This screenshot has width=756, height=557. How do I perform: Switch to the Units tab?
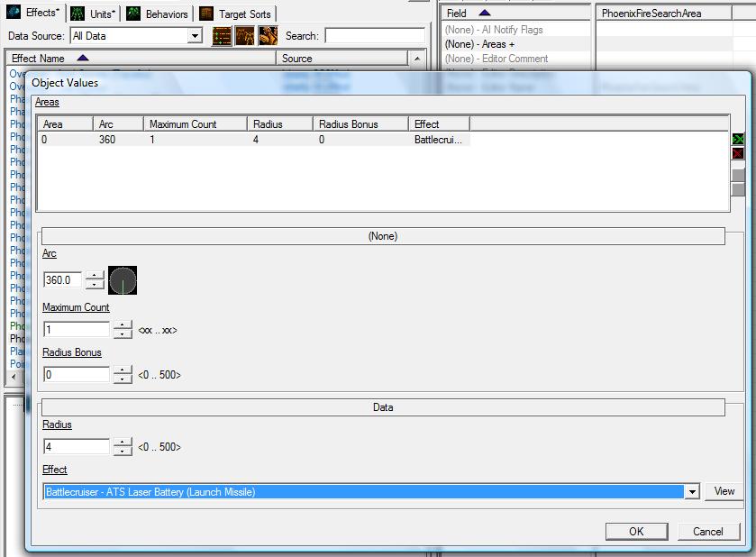coord(94,14)
